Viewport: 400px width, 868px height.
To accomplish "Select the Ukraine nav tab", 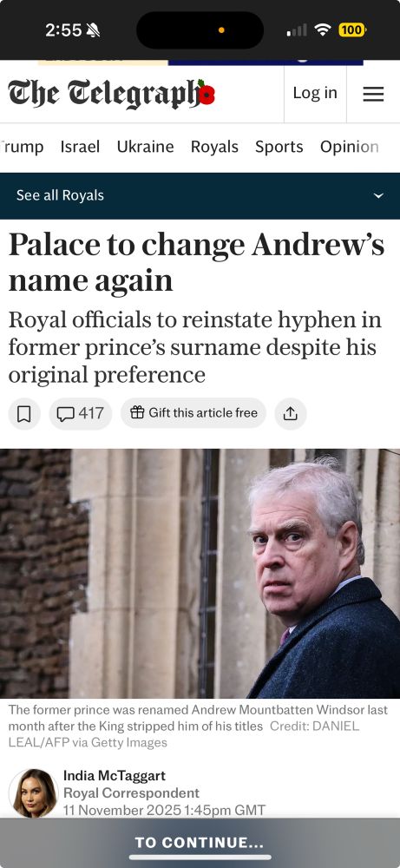I will [146, 147].
